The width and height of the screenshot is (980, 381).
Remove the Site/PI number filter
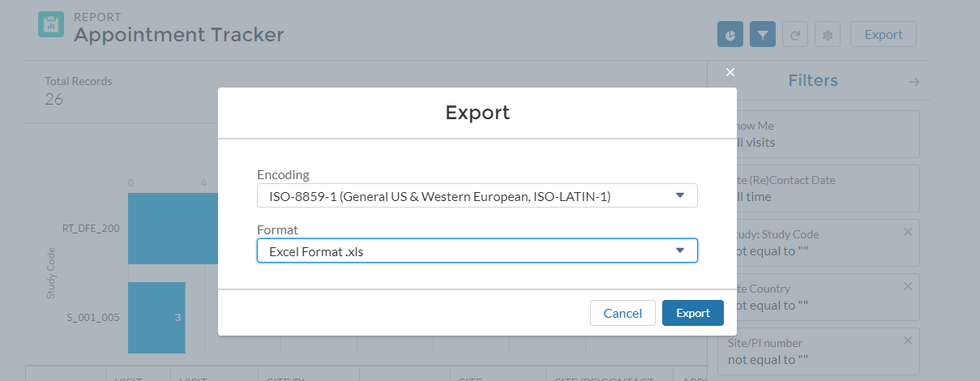(x=908, y=340)
